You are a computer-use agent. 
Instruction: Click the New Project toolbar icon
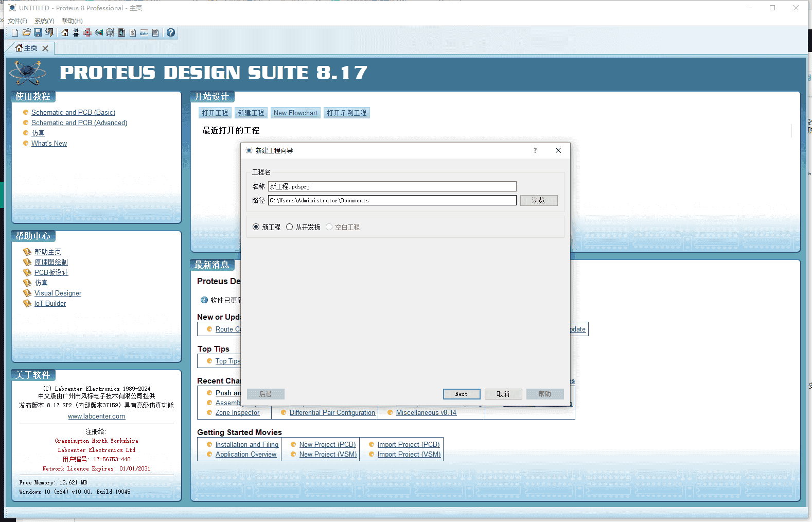[15, 32]
